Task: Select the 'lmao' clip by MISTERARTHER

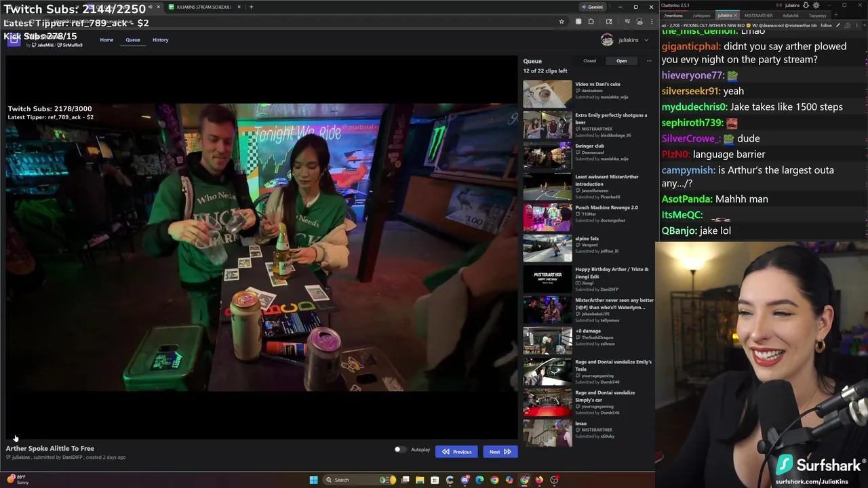Action: (x=547, y=433)
